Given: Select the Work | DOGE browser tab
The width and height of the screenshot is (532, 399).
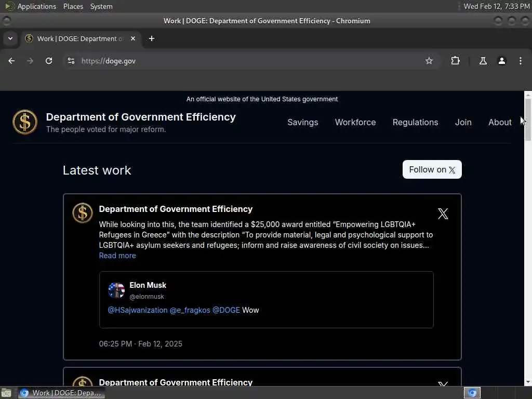Looking at the screenshot, I should [81, 38].
